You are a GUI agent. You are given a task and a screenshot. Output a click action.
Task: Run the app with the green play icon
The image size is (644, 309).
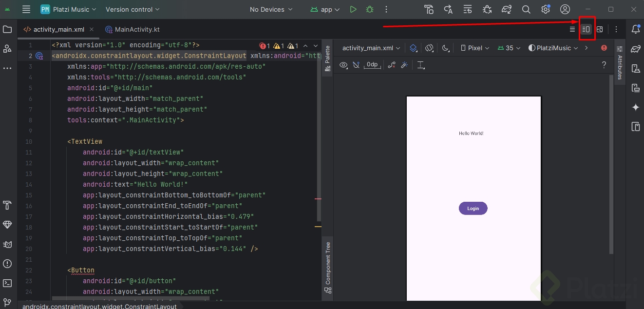[353, 9]
